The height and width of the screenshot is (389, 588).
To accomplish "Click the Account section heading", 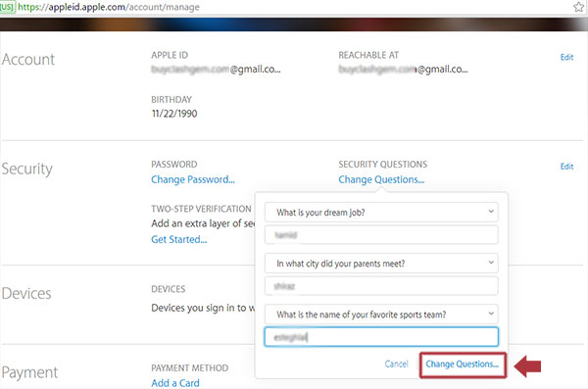I will tap(28, 59).
